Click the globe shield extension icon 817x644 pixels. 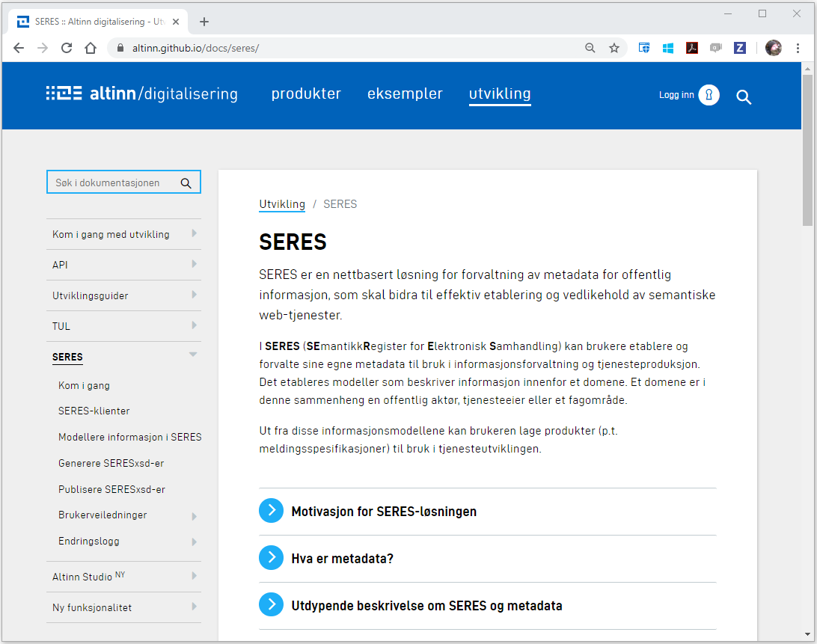click(x=644, y=48)
